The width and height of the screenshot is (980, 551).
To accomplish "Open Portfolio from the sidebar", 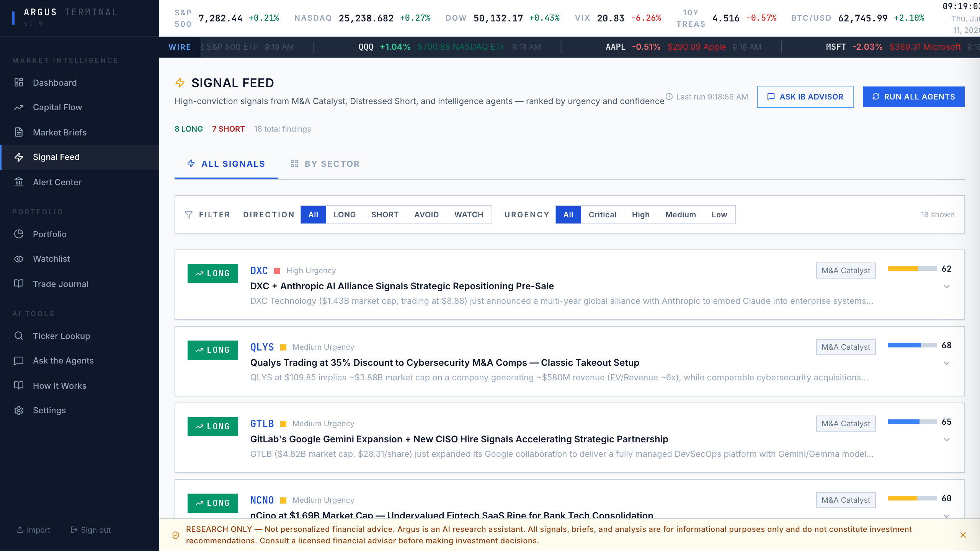I will pyautogui.click(x=80, y=234).
